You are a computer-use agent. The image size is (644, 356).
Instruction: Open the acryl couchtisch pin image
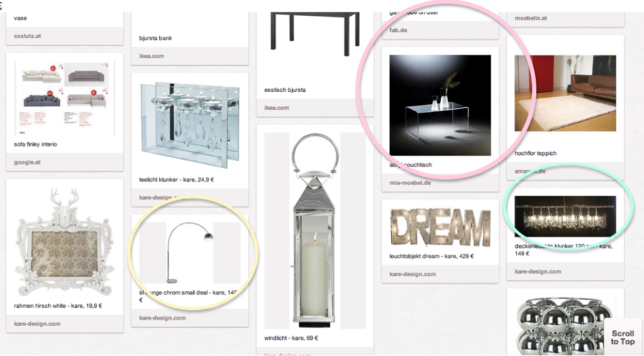click(440, 105)
